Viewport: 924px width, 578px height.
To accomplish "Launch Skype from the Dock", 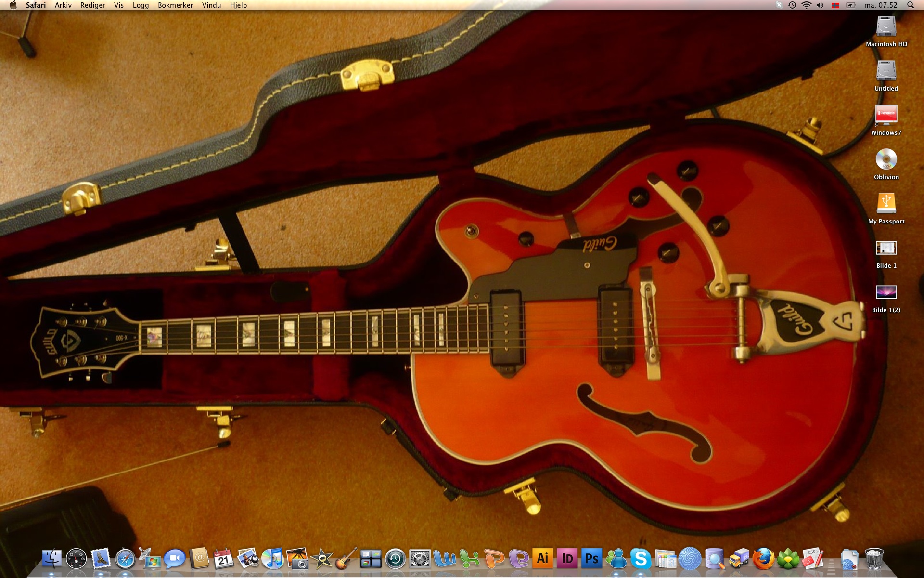I will tap(641, 559).
